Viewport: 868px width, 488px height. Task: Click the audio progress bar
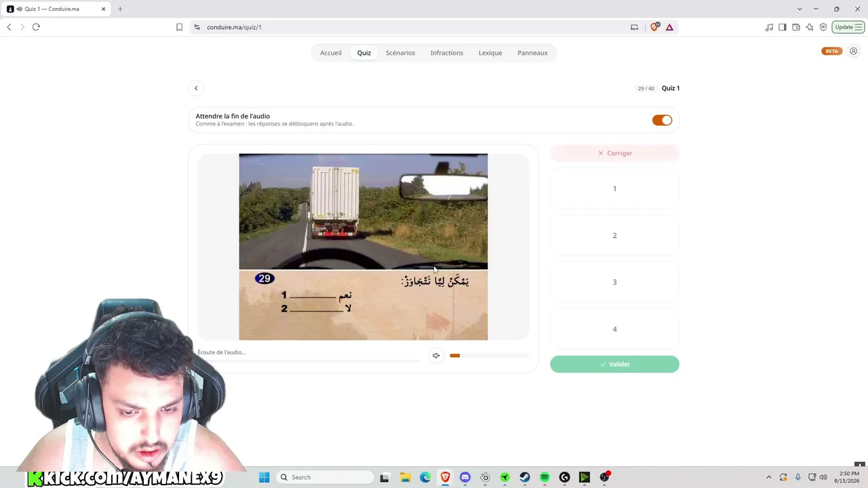tap(309, 361)
